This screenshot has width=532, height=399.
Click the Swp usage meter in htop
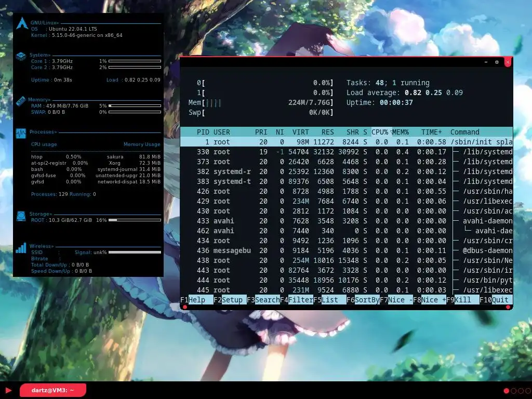(x=261, y=112)
